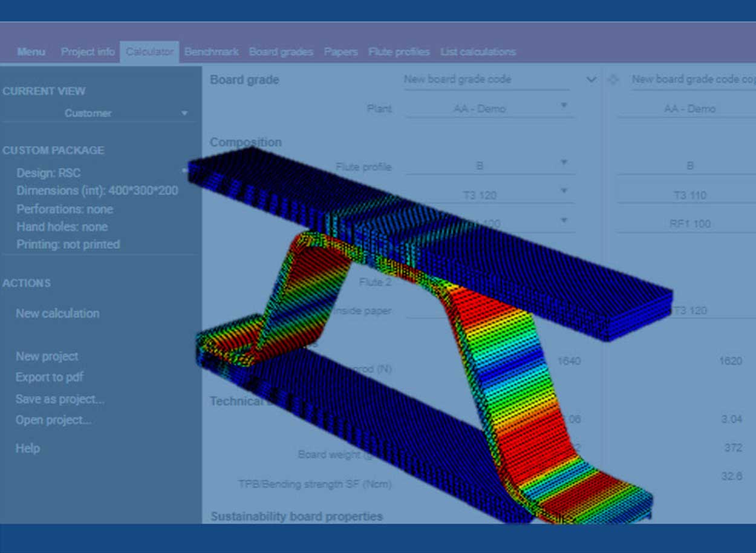Switch to the Papers tab
The height and width of the screenshot is (553, 756).
(x=341, y=52)
